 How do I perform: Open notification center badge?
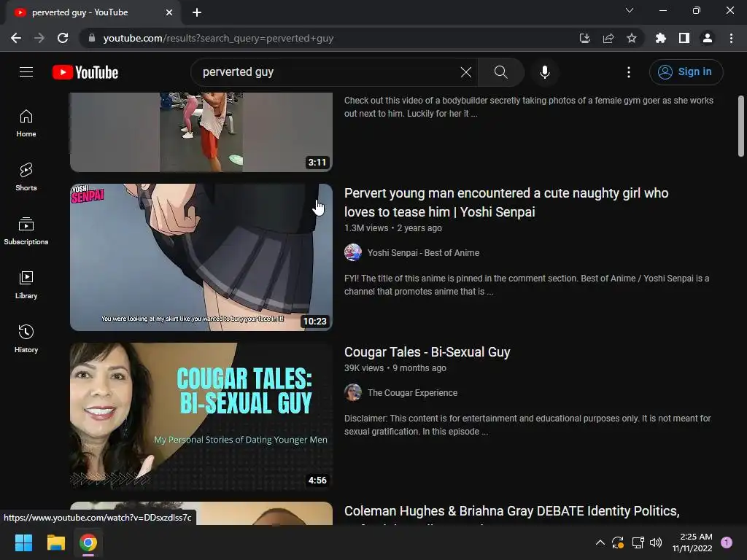click(726, 542)
